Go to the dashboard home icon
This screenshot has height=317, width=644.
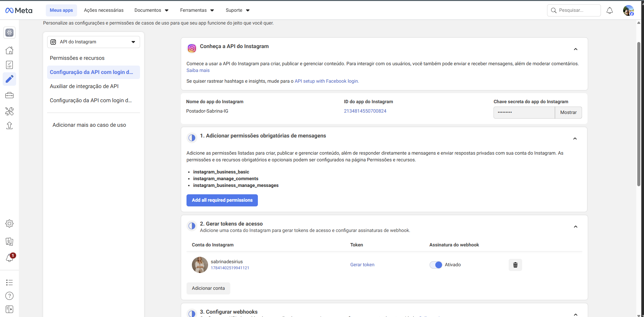click(9, 50)
